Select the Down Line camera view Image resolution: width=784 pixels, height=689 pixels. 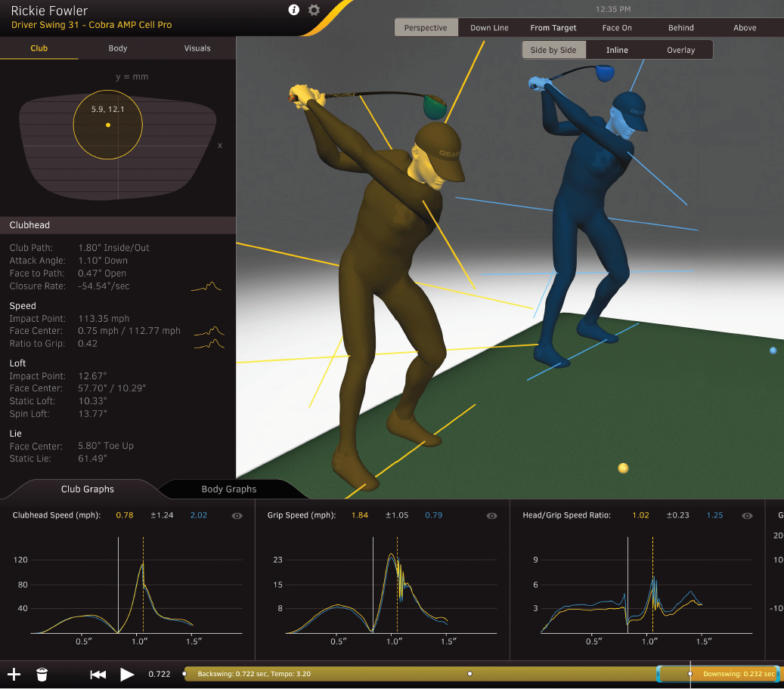click(x=489, y=28)
